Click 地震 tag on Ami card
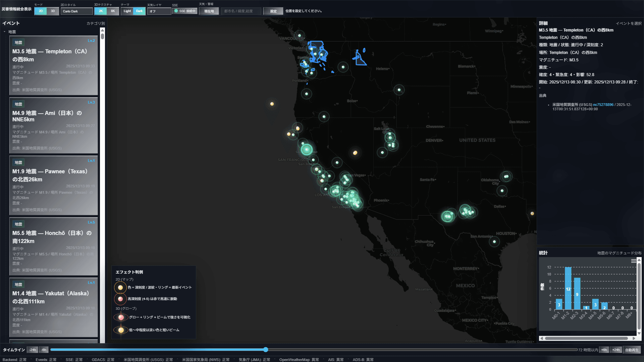644x362 pixels. coord(18,104)
